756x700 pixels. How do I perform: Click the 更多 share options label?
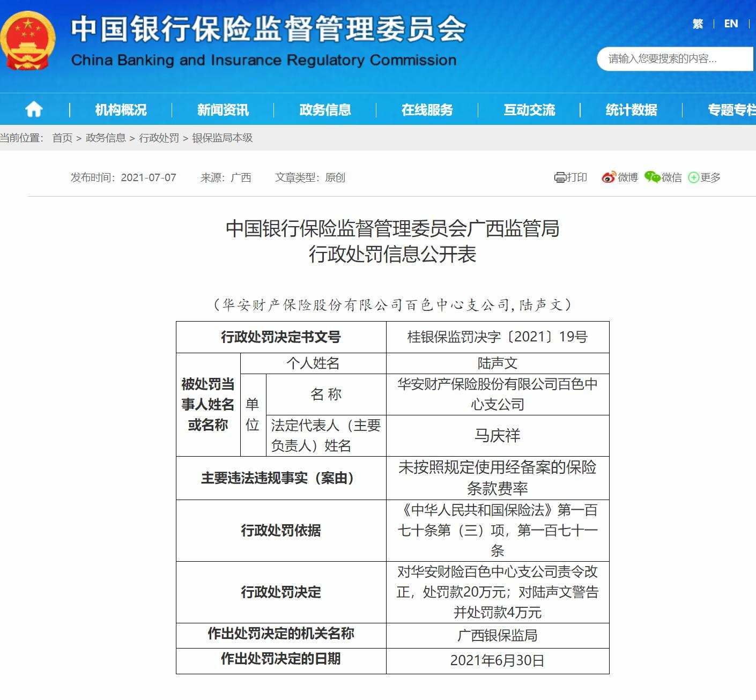(x=710, y=177)
